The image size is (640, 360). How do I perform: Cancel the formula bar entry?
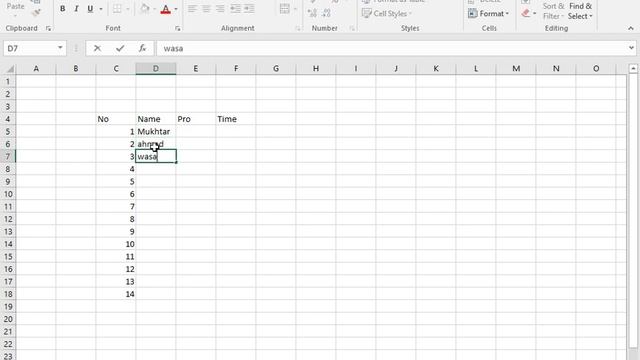pyautogui.click(x=97, y=48)
